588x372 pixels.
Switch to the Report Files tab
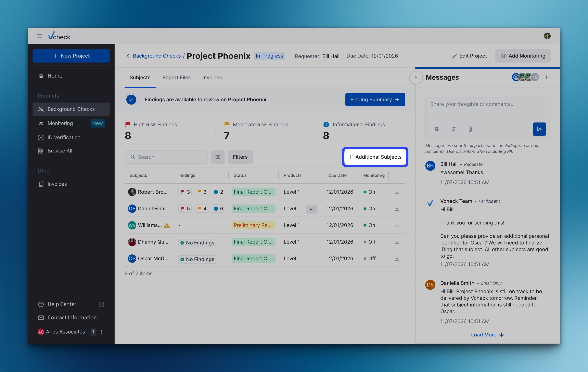(x=177, y=78)
